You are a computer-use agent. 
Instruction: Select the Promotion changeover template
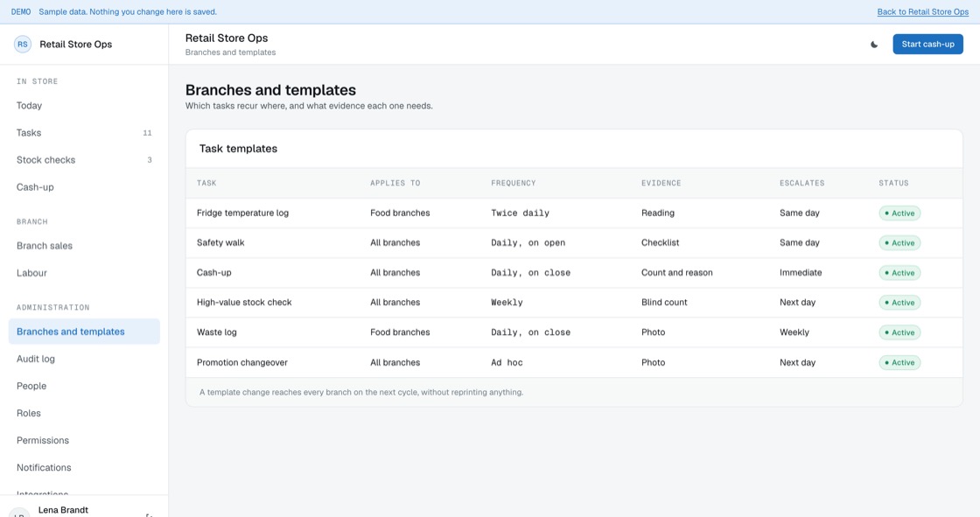click(574, 362)
